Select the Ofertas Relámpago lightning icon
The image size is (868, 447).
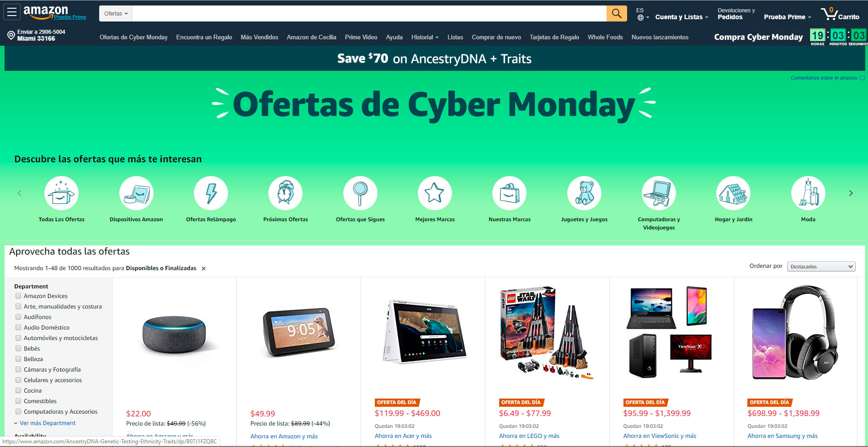211,193
